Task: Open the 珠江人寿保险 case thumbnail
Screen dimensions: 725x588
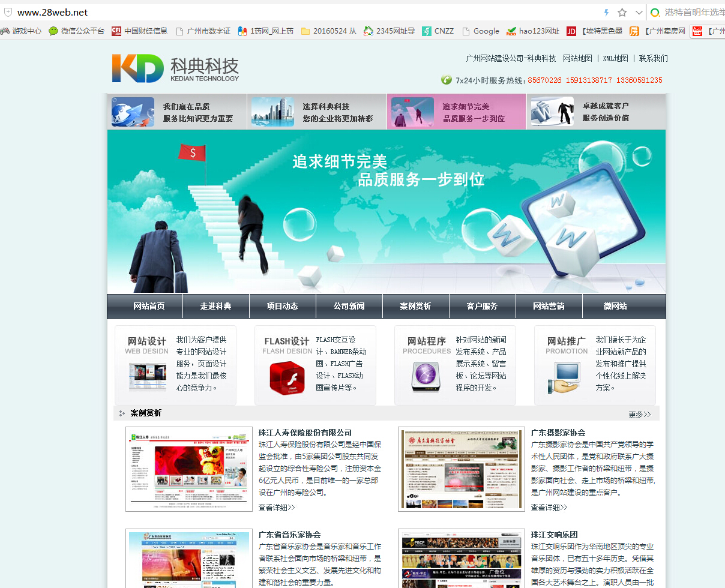Action: coord(189,469)
